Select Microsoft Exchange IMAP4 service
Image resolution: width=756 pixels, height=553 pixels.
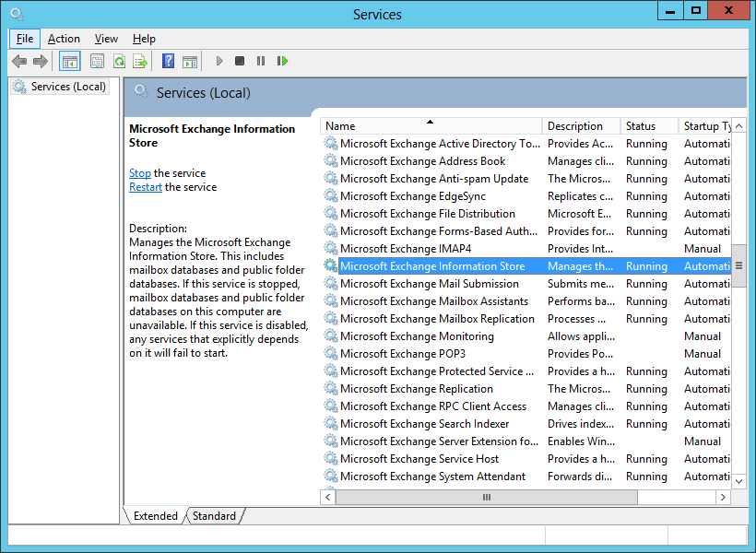click(x=406, y=249)
